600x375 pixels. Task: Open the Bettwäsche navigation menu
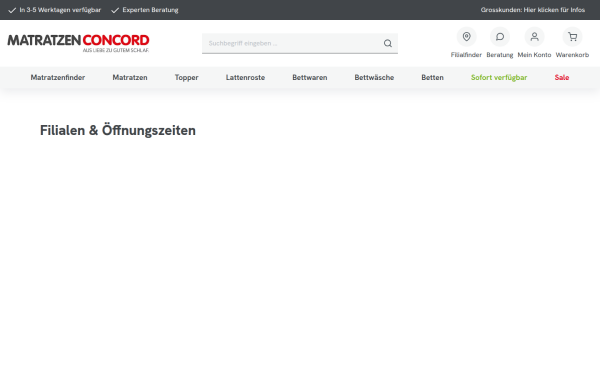pyautogui.click(x=374, y=77)
